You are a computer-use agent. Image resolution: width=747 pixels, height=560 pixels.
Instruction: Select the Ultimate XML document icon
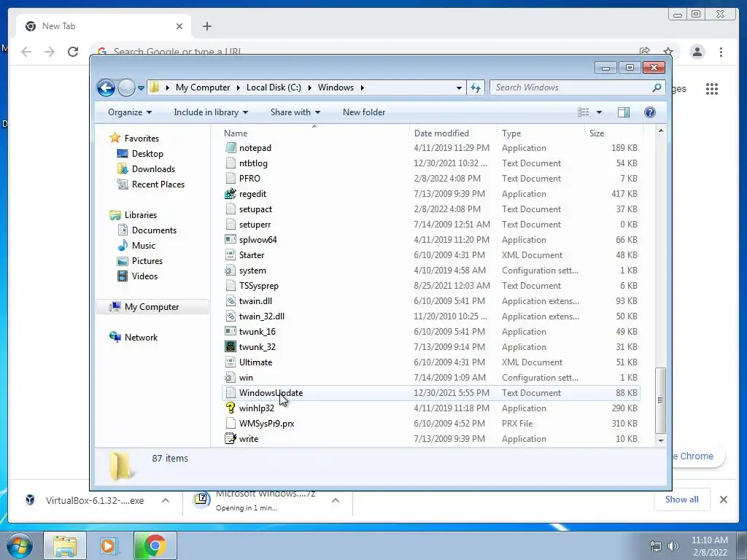pos(231,362)
